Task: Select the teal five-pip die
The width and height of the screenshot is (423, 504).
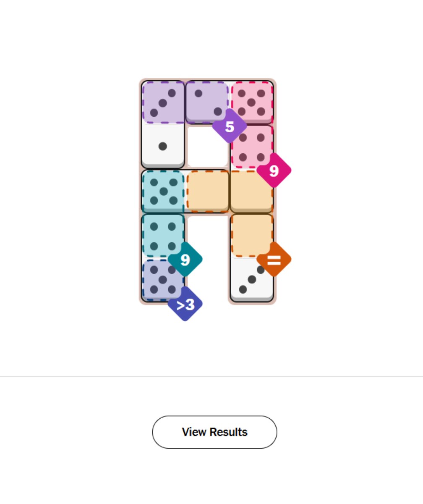Action: pyautogui.click(x=164, y=190)
